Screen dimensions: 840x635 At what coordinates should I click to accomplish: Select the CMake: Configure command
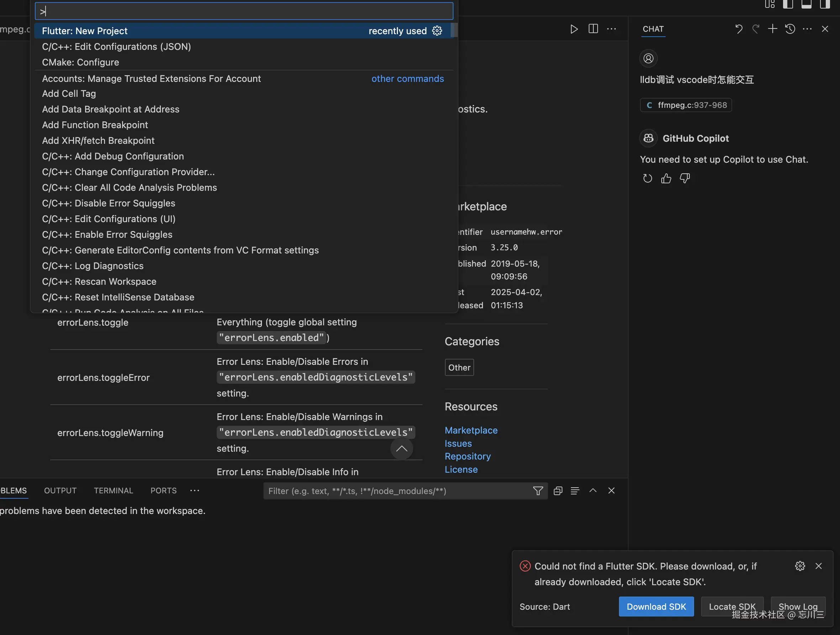(80, 62)
